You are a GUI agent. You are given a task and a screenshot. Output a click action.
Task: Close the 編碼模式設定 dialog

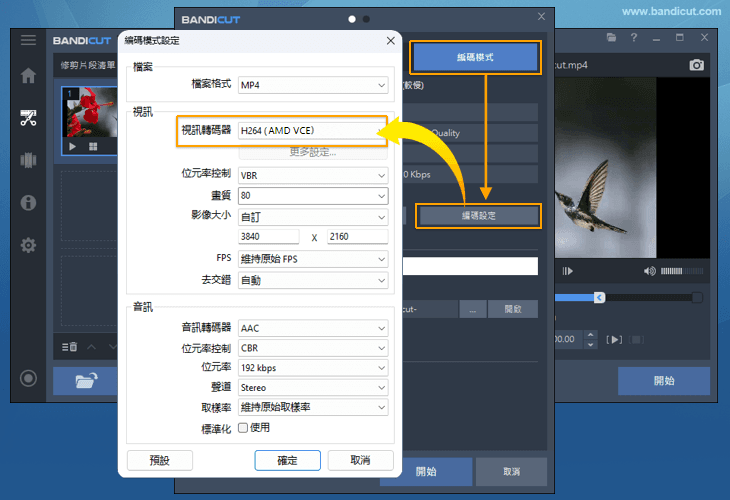coord(391,41)
